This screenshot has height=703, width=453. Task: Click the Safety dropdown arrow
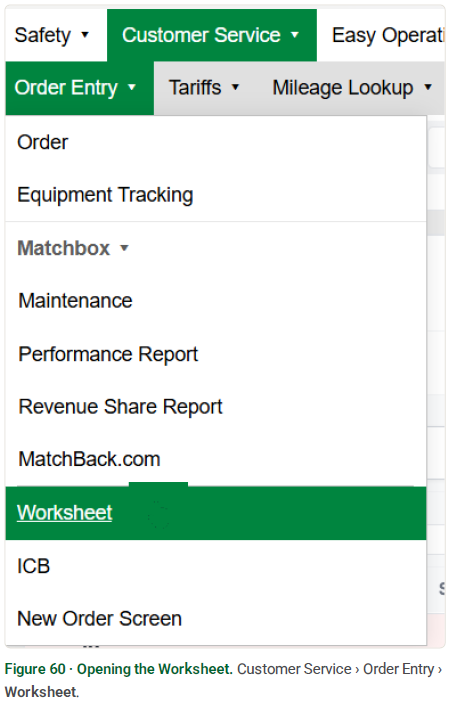point(85,35)
